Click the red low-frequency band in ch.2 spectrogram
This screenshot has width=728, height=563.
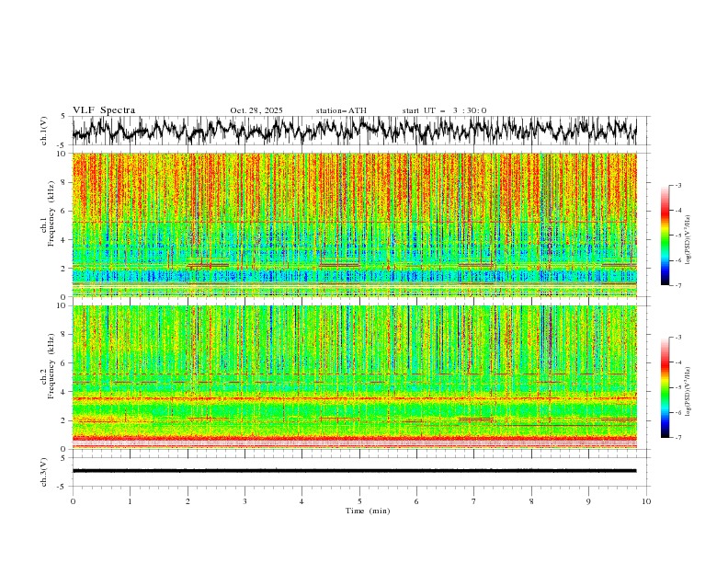[355, 441]
